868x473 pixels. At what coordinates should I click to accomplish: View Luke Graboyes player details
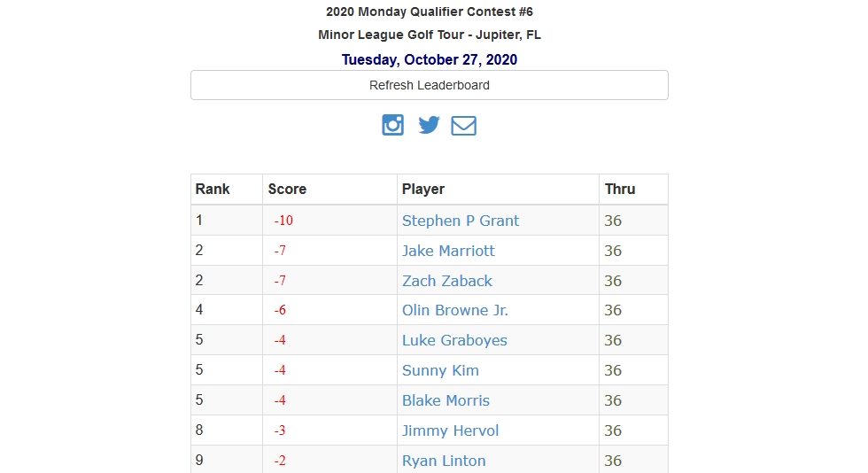tap(453, 340)
